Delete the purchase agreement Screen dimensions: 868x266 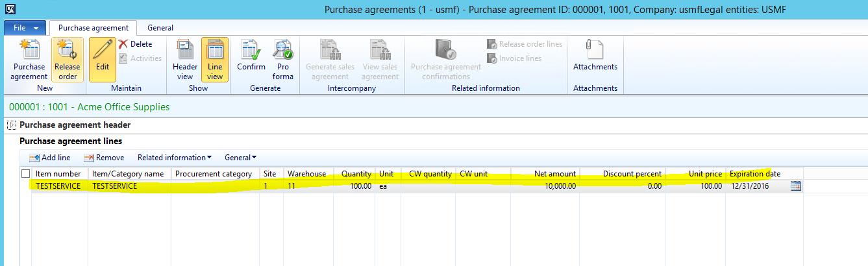(135, 44)
